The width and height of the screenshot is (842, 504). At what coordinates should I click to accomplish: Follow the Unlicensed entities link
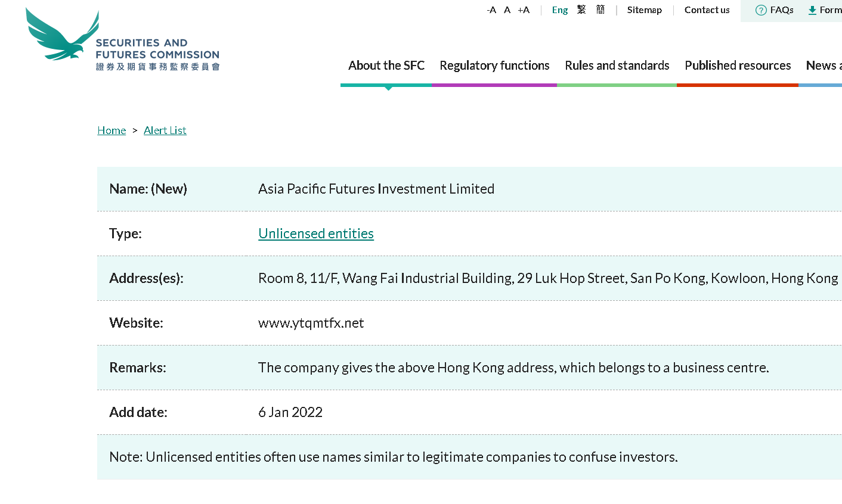pyautogui.click(x=316, y=234)
